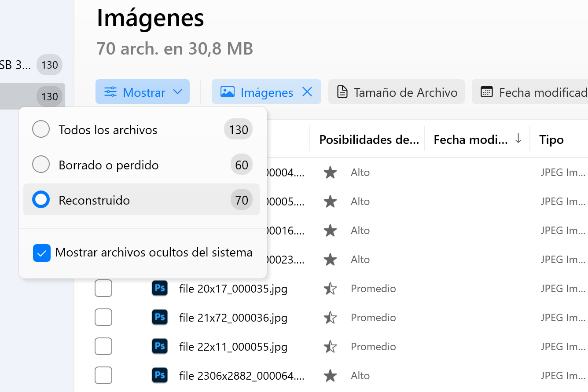Select file 21x72_000036.jpg file name
Screen dimensions: 588x392
[x=233, y=318]
